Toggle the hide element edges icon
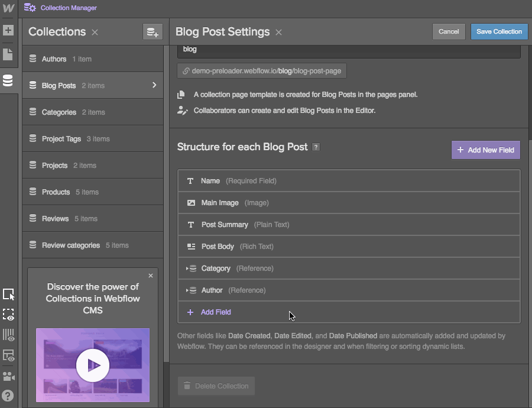 click(x=8, y=315)
